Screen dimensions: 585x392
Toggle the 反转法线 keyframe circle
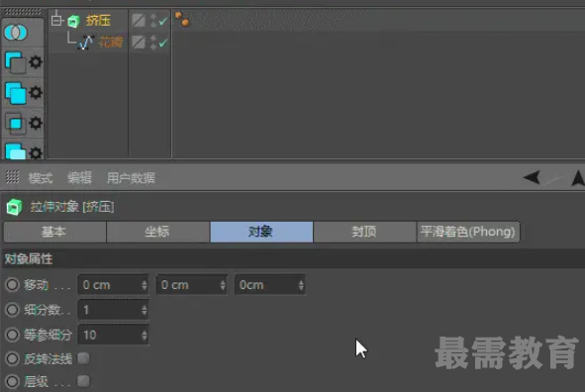pos(12,358)
